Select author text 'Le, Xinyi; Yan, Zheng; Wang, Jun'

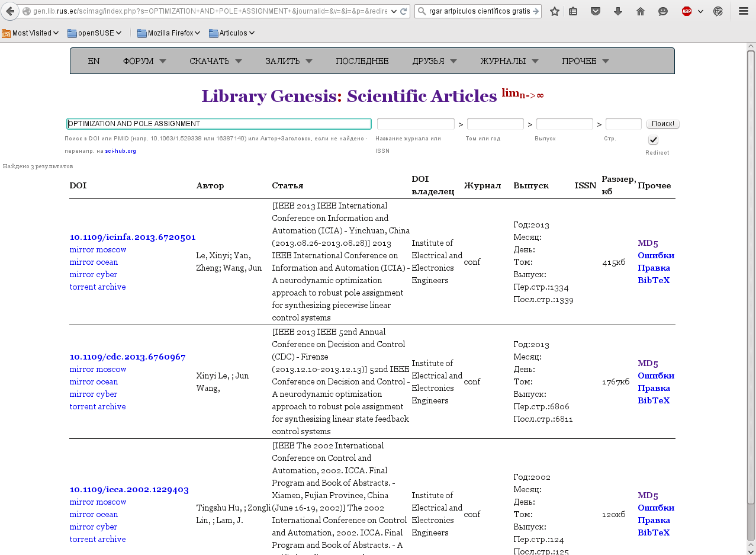pos(229,262)
